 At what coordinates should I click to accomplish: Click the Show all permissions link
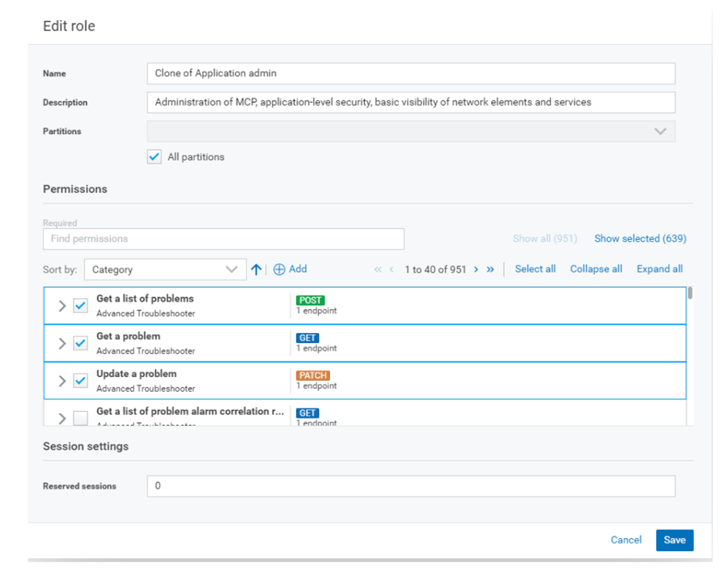pyautogui.click(x=544, y=238)
